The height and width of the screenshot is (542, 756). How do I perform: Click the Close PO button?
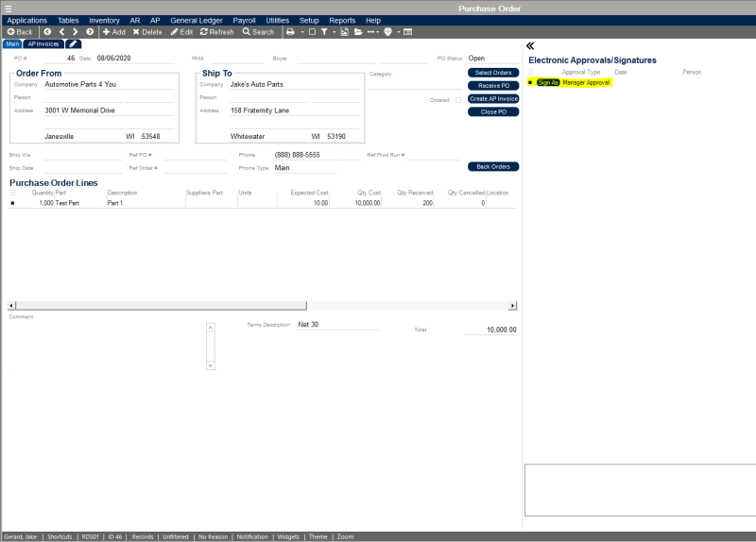493,111
